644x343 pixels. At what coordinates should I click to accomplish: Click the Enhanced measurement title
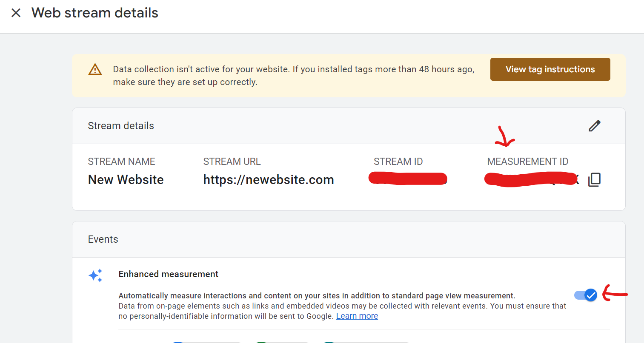(168, 274)
